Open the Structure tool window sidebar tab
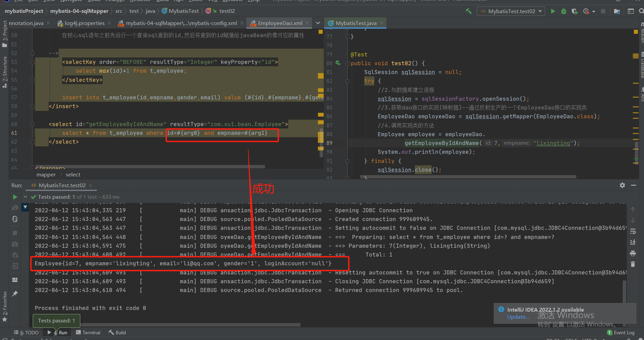Viewport: 644px width, 340px height. click(x=4, y=72)
